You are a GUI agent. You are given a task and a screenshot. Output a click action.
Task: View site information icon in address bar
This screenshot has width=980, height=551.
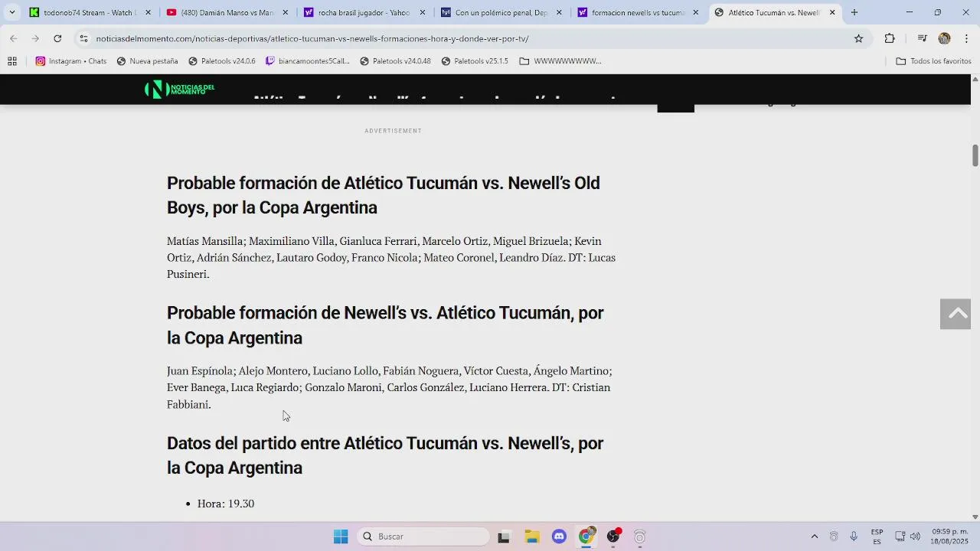[x=83, y=38]
